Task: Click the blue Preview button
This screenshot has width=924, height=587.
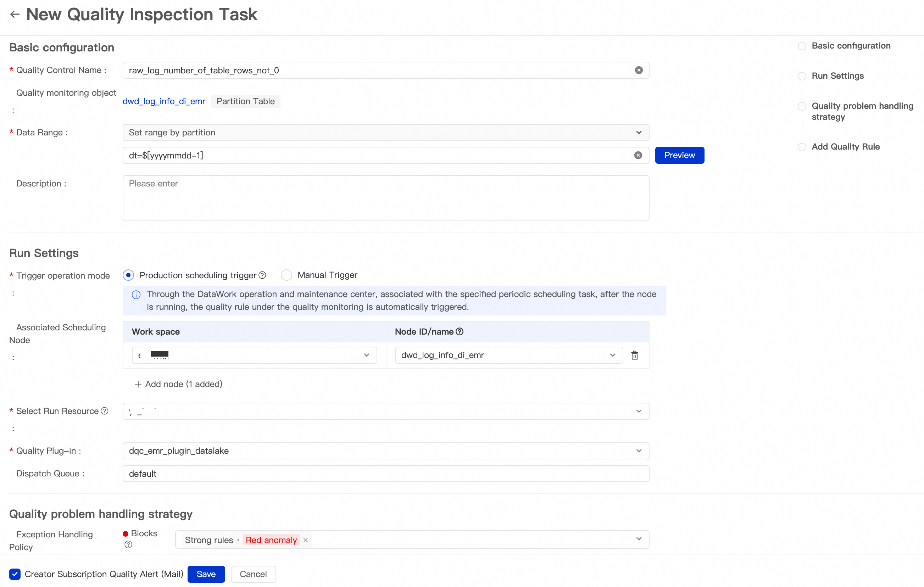Action: click(679, 155)
